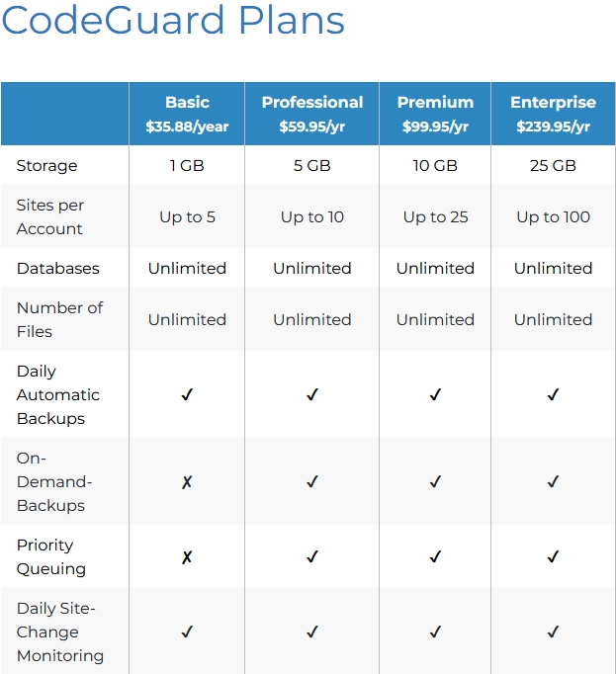Click Professional plan Priority Queuing checkmark

tap(312, 557)
